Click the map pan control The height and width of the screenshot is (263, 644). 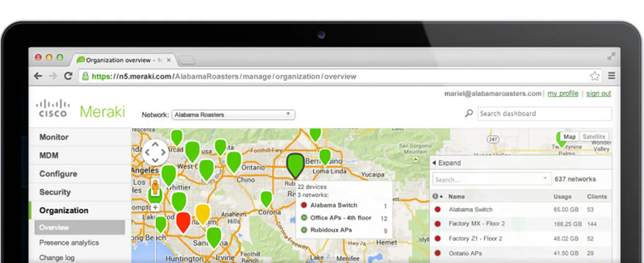click(155, 152)
